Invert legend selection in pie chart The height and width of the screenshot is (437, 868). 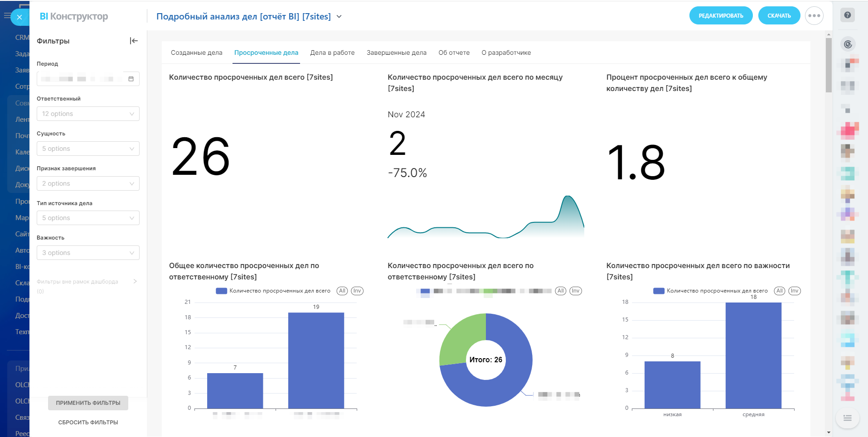click(575, 291)
